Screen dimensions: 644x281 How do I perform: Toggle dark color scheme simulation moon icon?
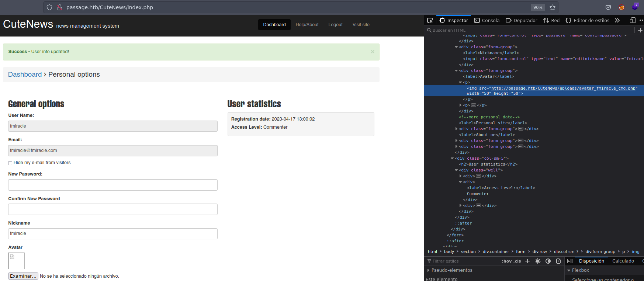548,261
